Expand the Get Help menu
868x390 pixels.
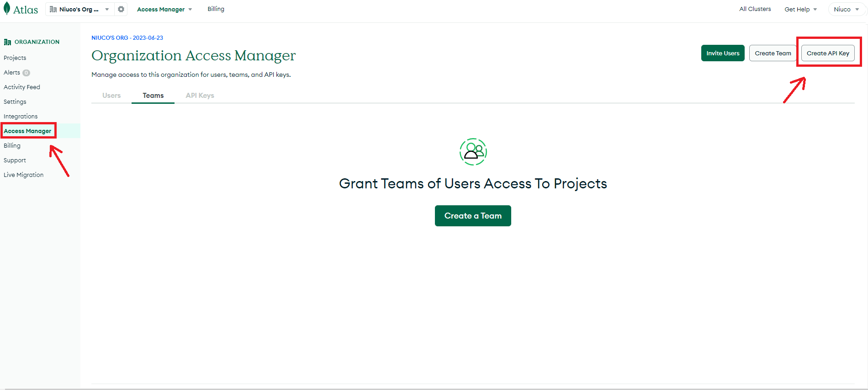[800, 9]
